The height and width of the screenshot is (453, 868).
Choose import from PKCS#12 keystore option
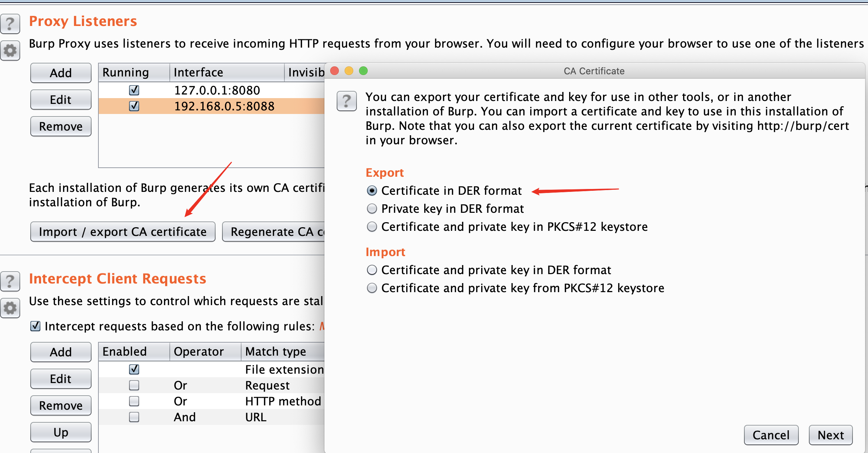(x=372, y=288)
